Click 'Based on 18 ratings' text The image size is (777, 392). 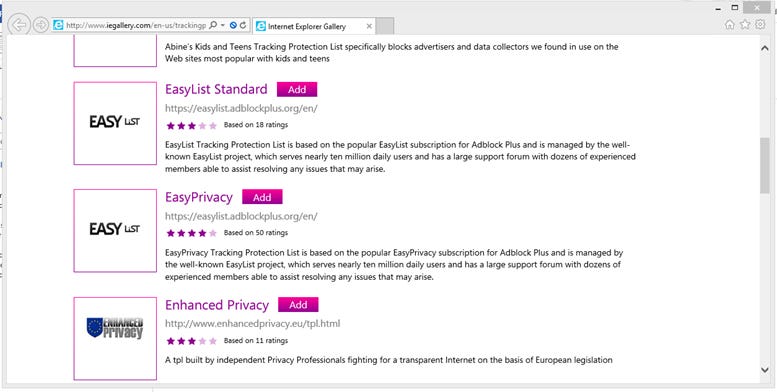click(x=256, y=125)
